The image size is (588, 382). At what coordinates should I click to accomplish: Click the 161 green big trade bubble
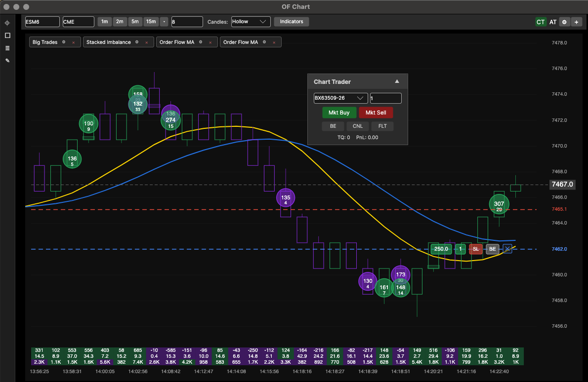tap(384, 288)
